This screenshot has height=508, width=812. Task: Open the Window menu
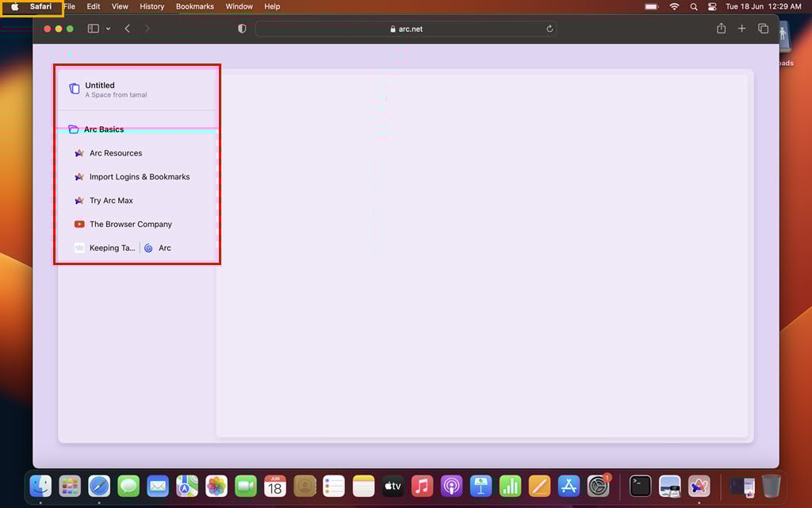pyautogui.click(x=239, y=6)
